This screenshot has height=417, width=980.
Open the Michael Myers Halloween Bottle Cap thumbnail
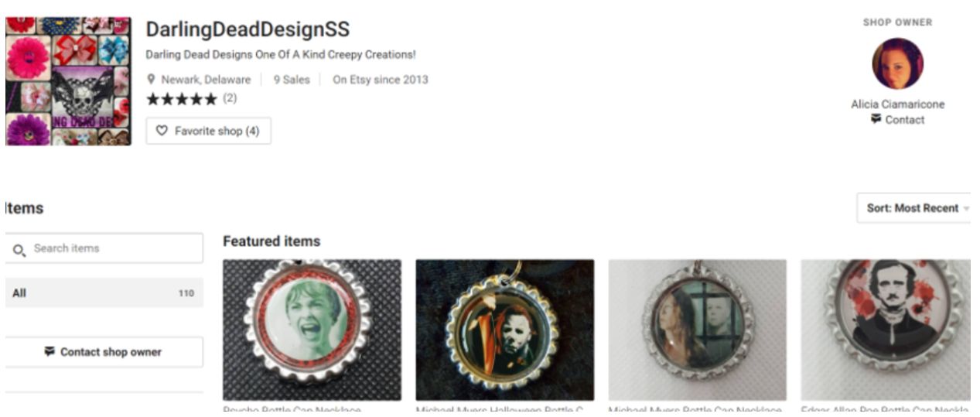[x=504, y=330]
